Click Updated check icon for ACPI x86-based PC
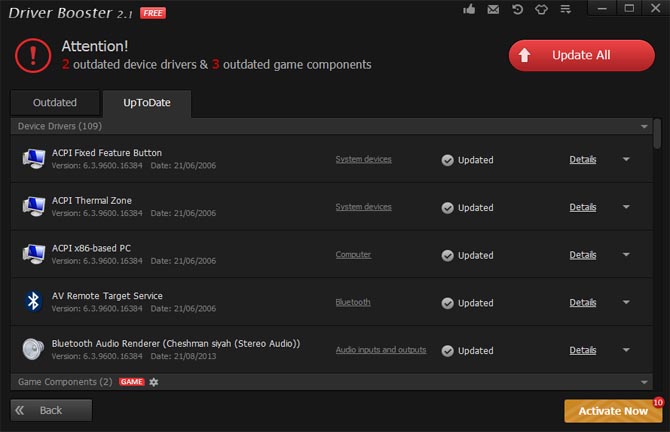 447,256
